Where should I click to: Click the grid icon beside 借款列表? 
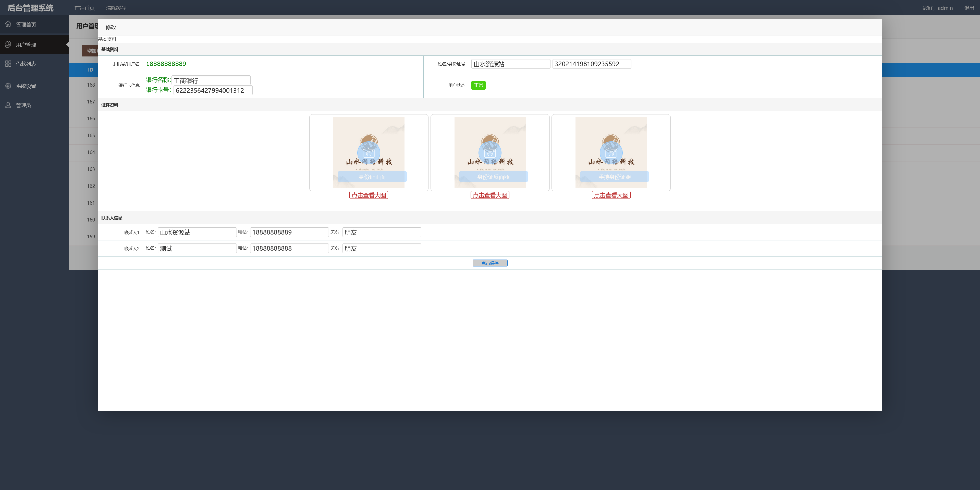pyautogui.click(x=8, y=64)
